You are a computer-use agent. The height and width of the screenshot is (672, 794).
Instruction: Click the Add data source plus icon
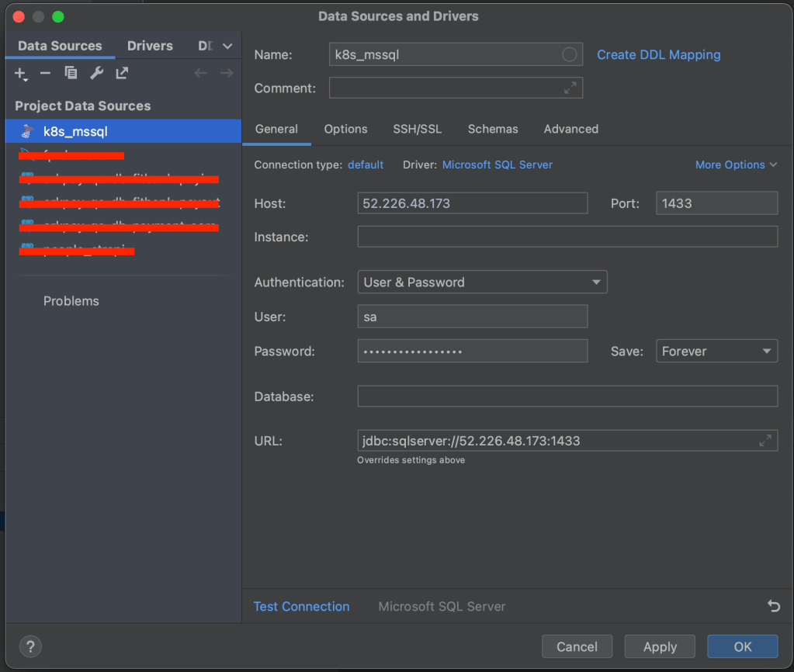pos(20,73)
